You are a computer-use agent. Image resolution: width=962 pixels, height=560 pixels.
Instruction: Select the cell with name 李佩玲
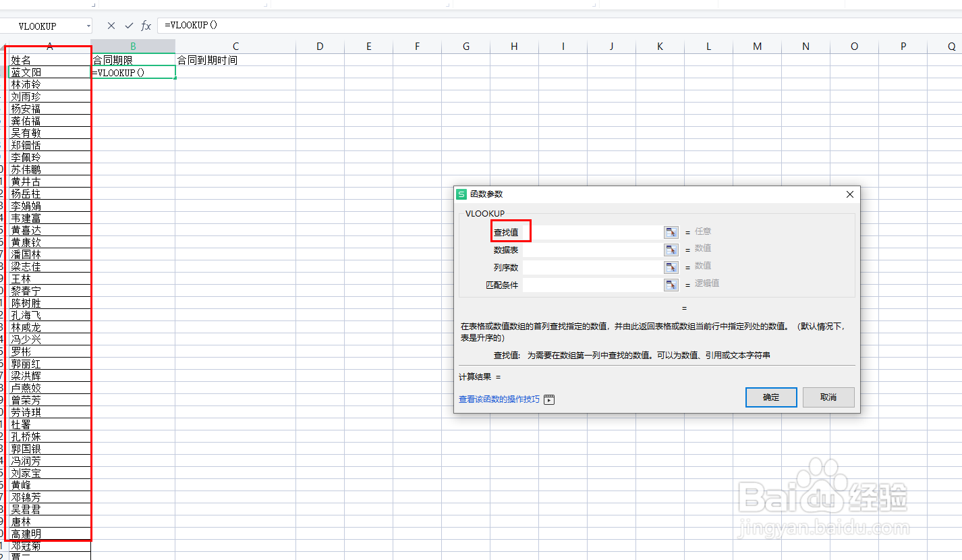tap(49, 157)
